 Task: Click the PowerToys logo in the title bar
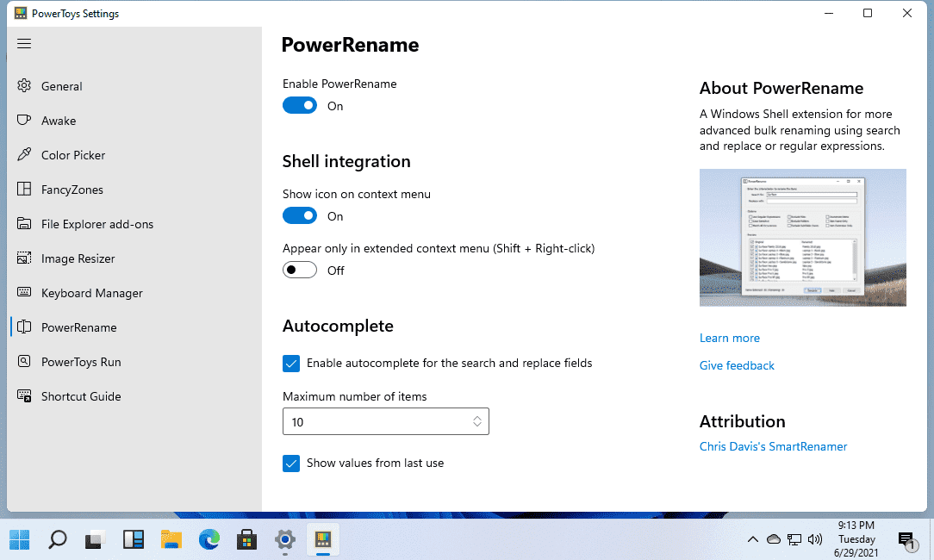click(x=21, y=13)
